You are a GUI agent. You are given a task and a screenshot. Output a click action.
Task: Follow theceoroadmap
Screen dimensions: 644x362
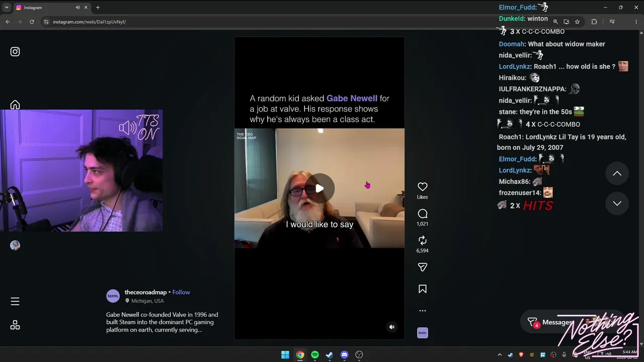click(181, 292)
